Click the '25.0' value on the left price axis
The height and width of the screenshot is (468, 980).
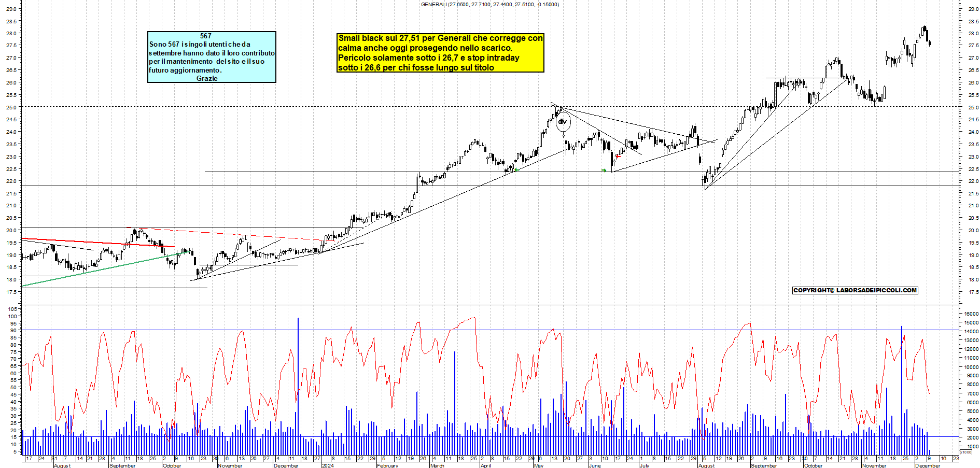[x=10, y=107]
